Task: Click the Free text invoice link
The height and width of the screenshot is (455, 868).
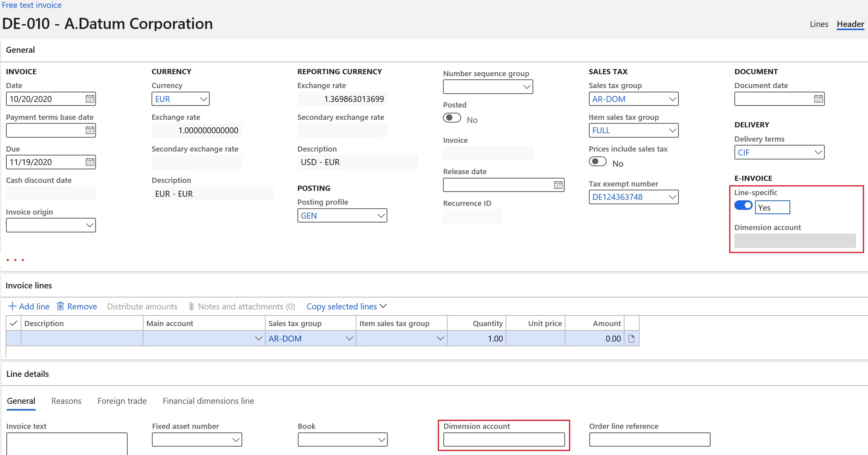Action: point(32,5)
